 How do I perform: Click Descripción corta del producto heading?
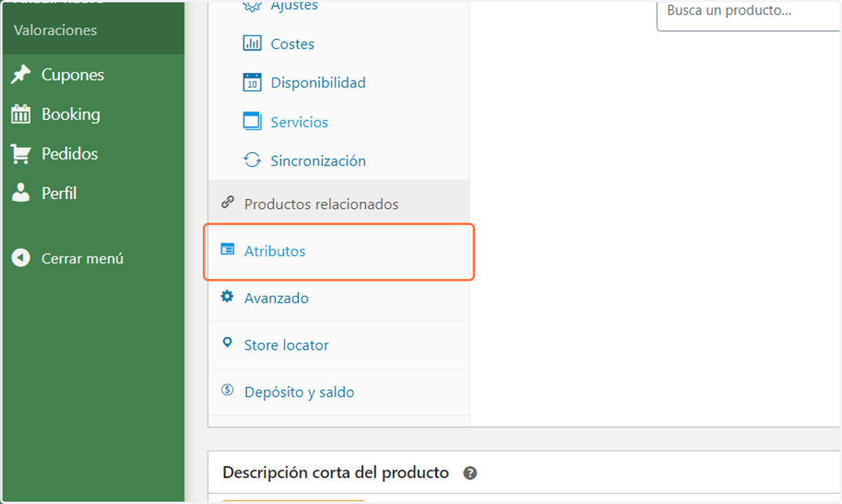click(x=335, y=472)
